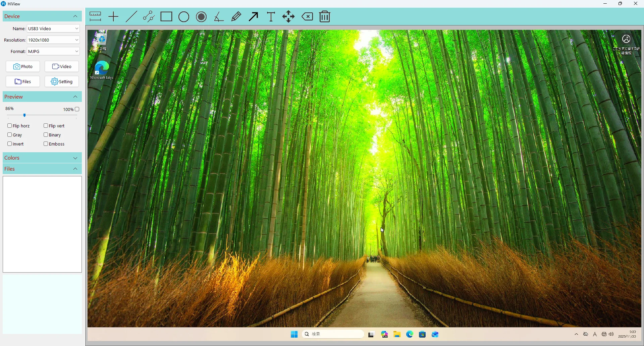Select the crosshair point tool
Viewport: 644px width, 346px height.
114,16
